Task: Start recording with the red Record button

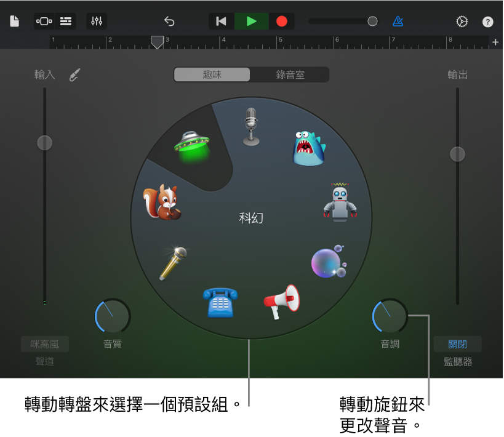Action: pyautogui.click(x=282, y=21)
